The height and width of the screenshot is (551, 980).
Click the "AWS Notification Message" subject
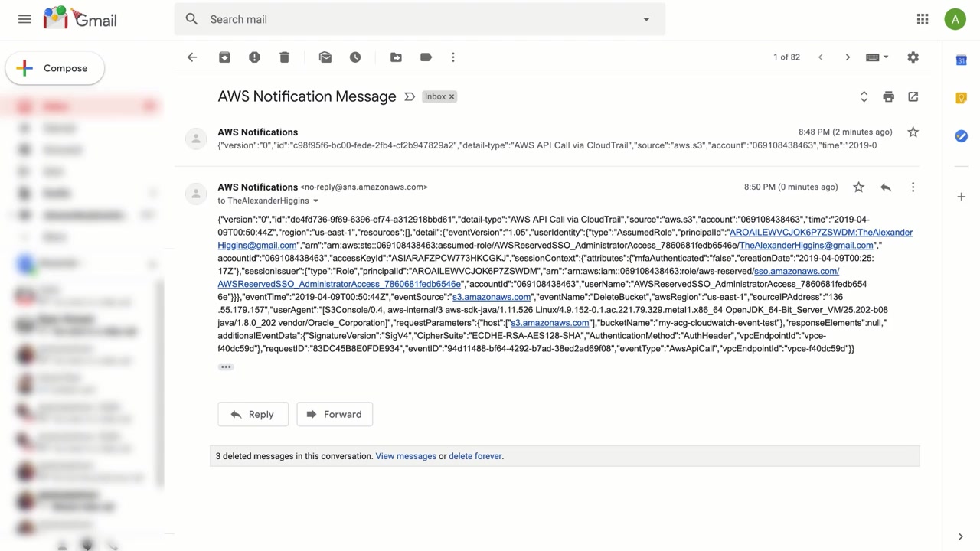307,96
